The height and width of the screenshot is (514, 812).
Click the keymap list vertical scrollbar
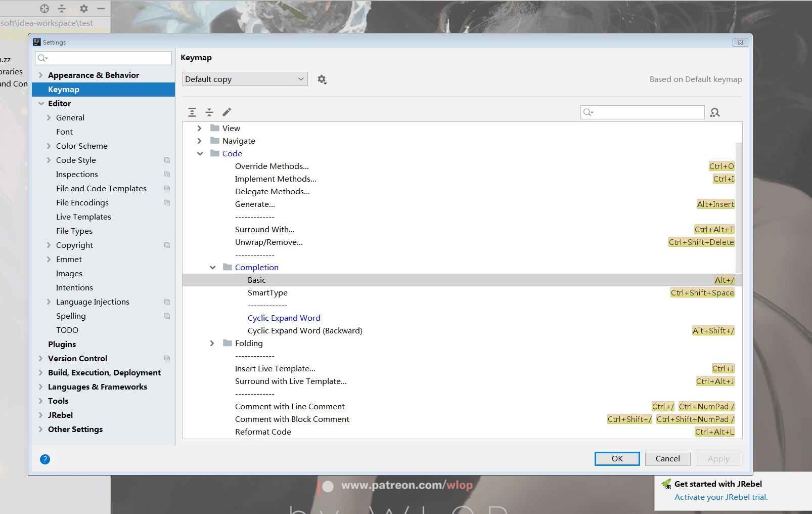point(738,207)
